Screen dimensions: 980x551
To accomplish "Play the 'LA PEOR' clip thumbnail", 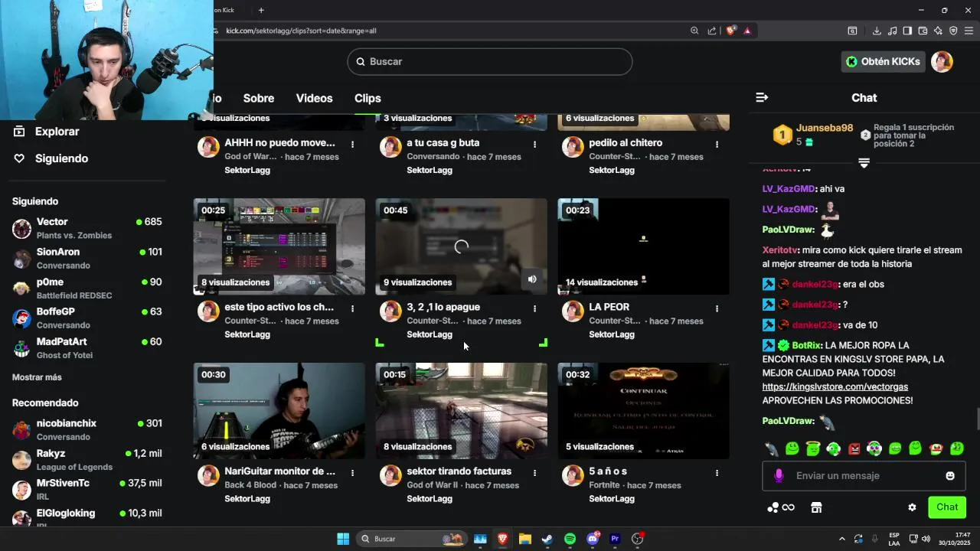I will [644, 246].
